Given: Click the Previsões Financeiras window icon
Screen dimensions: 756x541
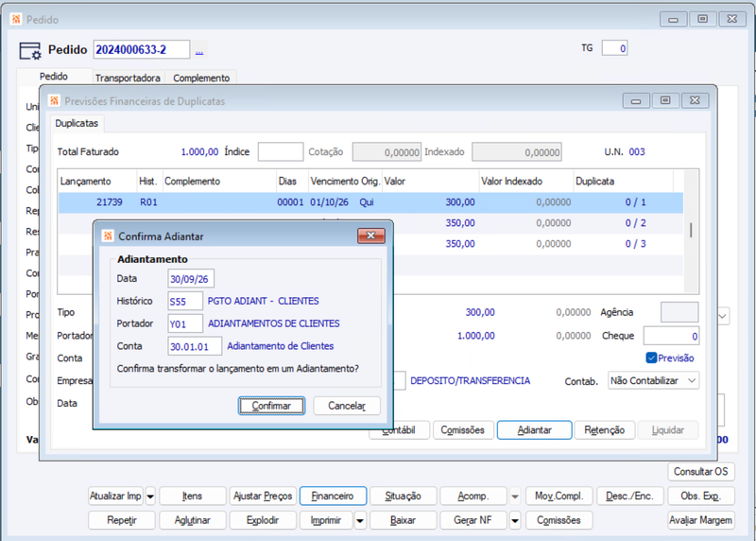Looking at the screenshot, I should 54,101.
